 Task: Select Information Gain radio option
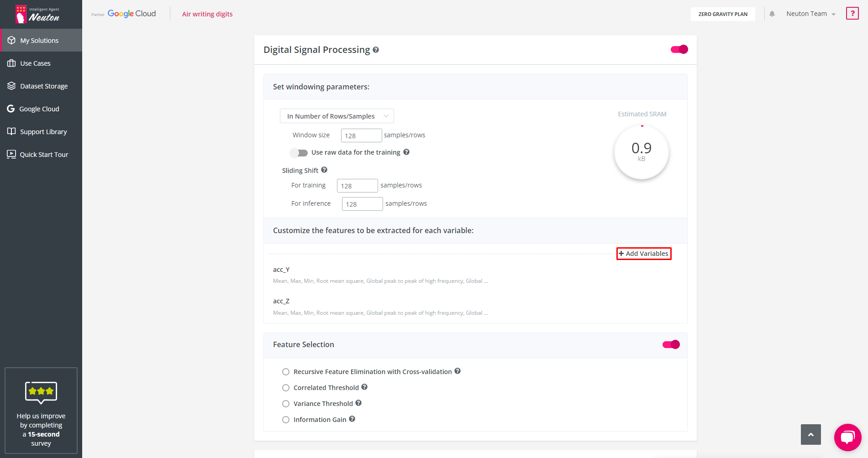(x=286, y=420)
